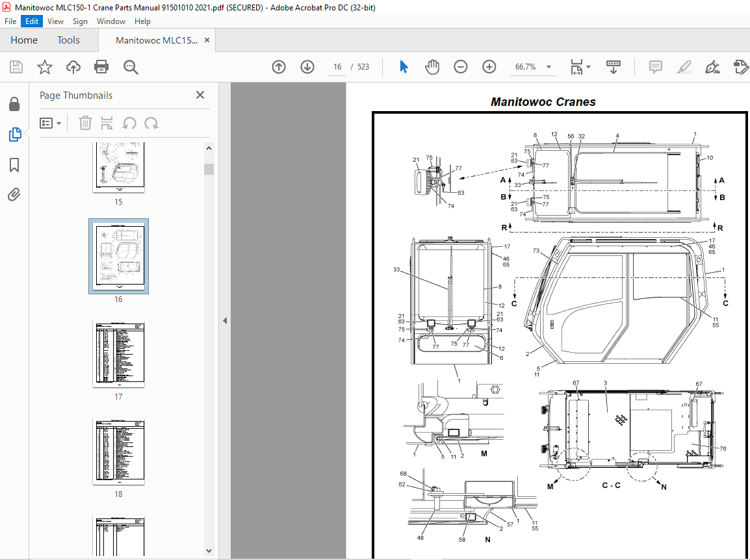Select the arrow selection tool
The image size is (750, 560).
click(x=404, y=67)
